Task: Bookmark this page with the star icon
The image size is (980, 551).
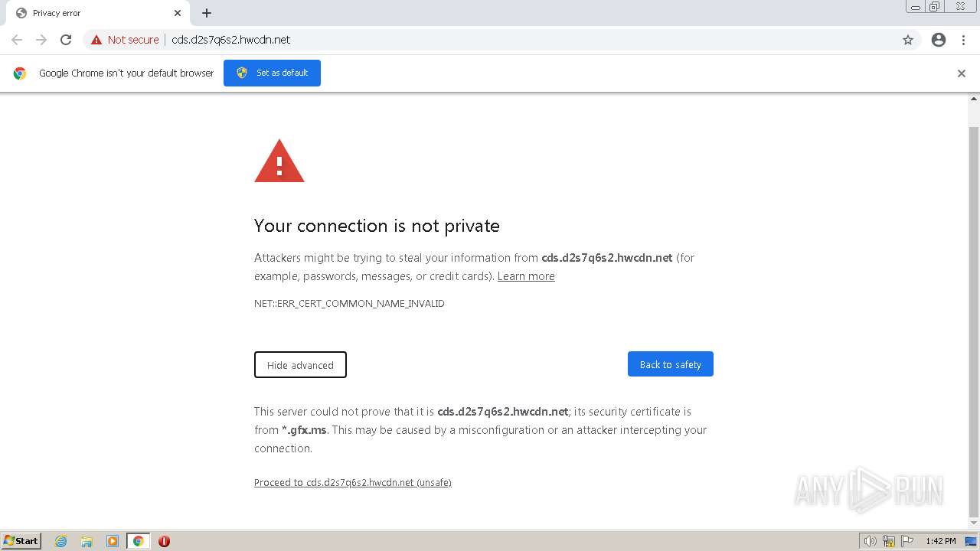Action: [x=908, y=40]
